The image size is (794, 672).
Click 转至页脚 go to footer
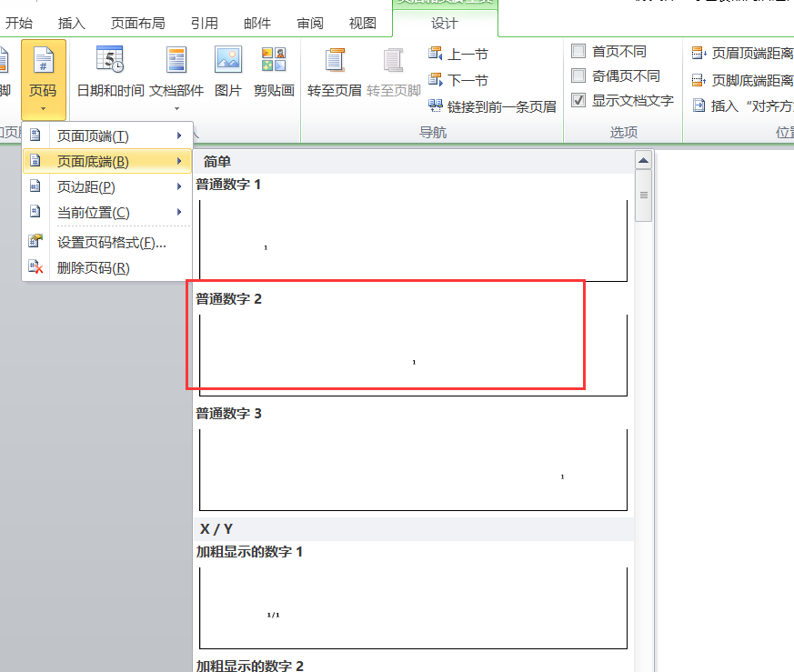tap(394, 72)
